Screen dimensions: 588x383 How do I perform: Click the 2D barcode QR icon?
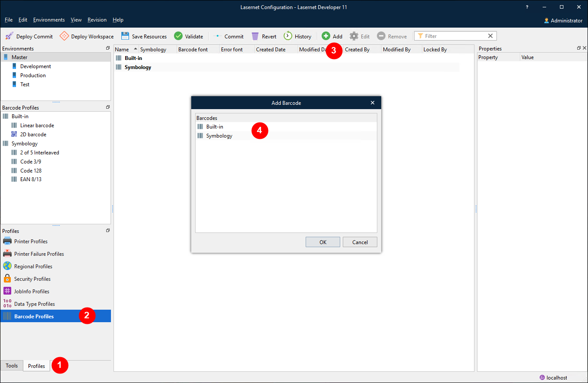coord(14,134)
